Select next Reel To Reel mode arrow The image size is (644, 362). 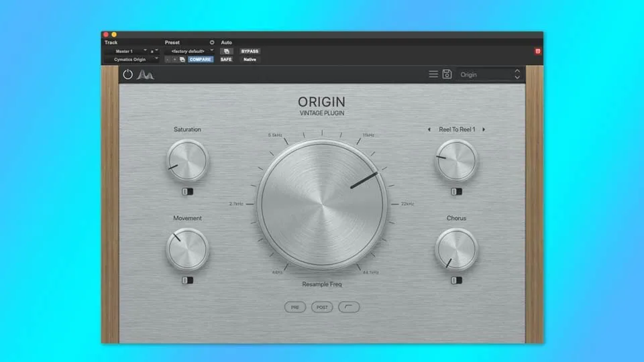(x=484, y=129)
